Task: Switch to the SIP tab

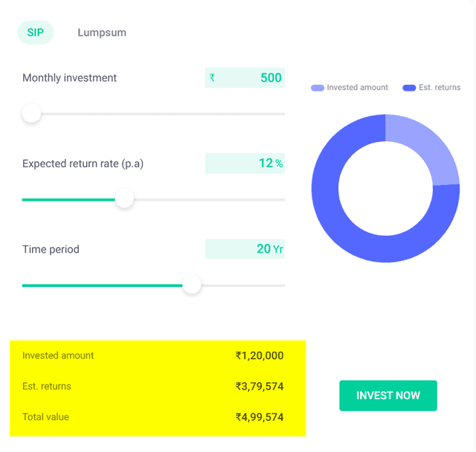Action: click(35, 33)
